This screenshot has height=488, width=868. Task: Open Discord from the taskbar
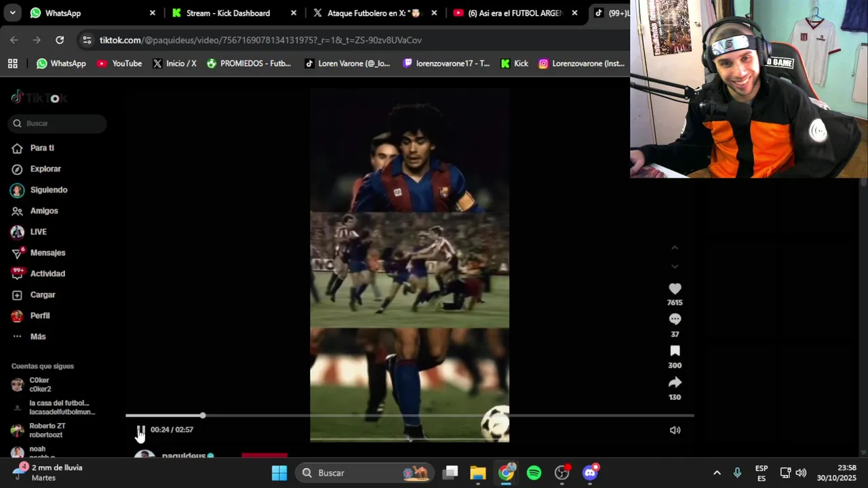590,473
